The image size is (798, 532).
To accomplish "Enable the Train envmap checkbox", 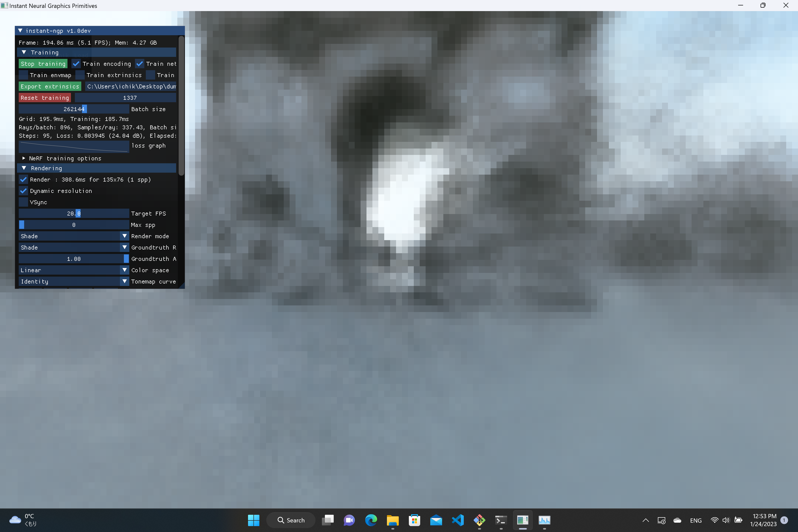I will 23,75.
